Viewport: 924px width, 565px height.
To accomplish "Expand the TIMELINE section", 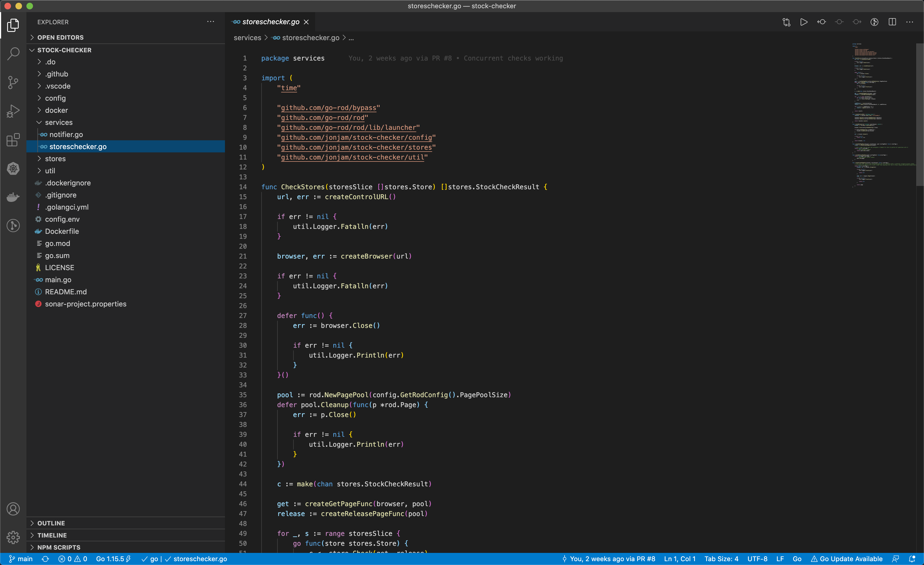I will coord(126,535).
